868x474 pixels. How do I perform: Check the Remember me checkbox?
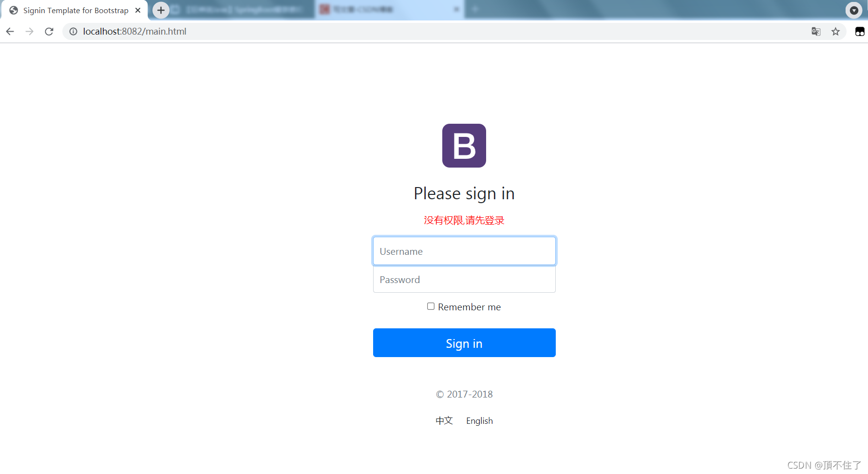tap(431, 306)
